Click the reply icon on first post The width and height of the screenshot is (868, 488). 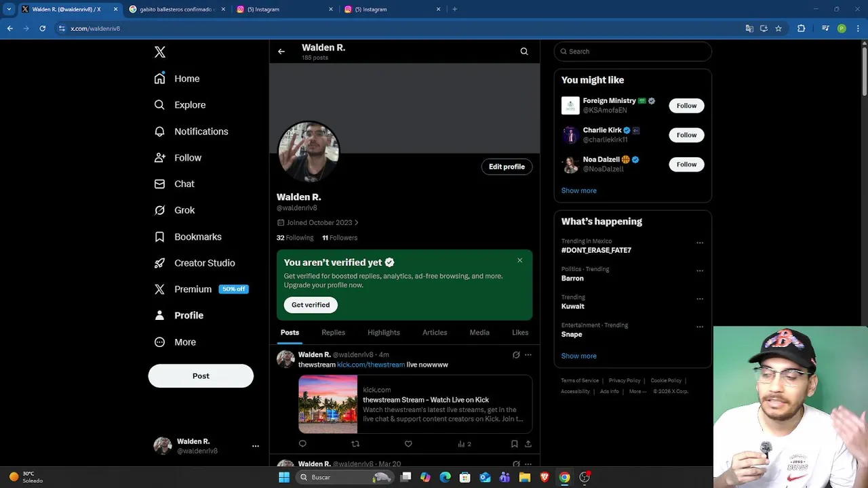click(x=302, y=444)
